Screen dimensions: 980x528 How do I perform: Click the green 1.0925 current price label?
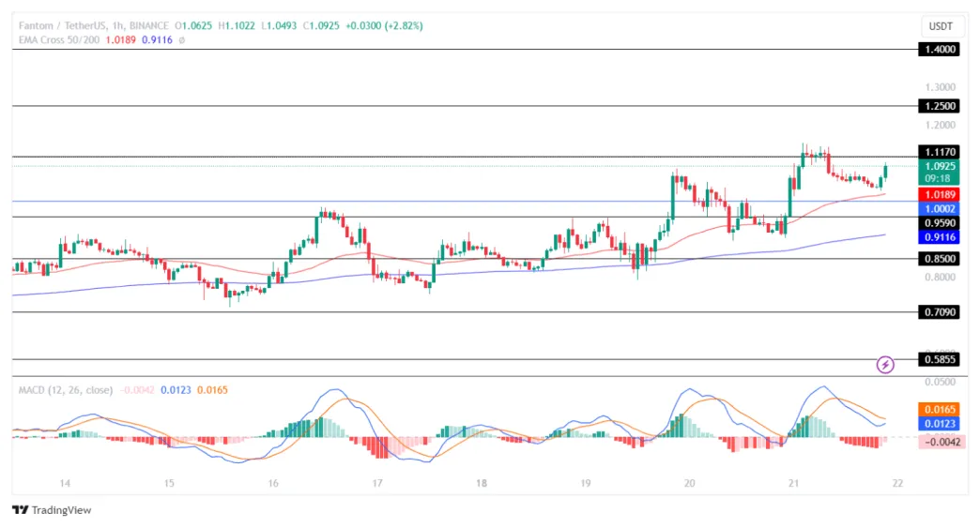[940, 166]
